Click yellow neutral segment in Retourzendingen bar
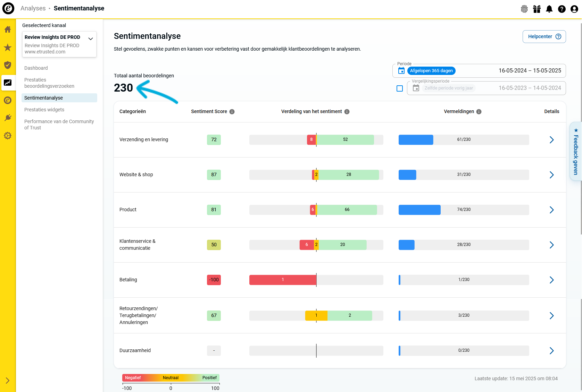The height and width of the screenshot is (392, 582). click(316, 316)
